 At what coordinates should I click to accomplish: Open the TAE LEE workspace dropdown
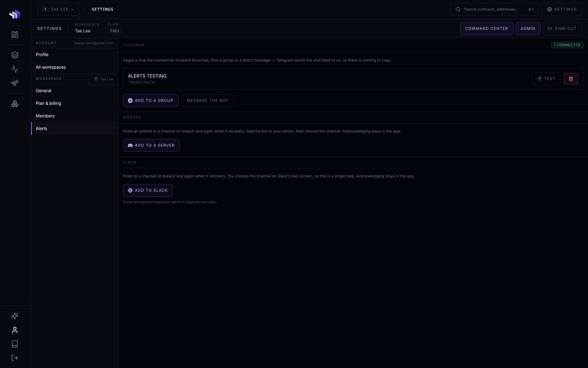click(58, 9)
